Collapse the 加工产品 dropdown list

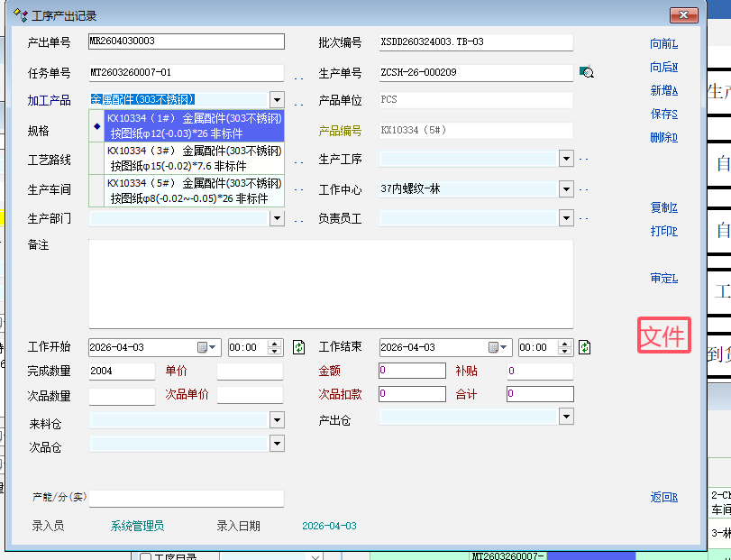pyautogui.click(x=277, y=100)
